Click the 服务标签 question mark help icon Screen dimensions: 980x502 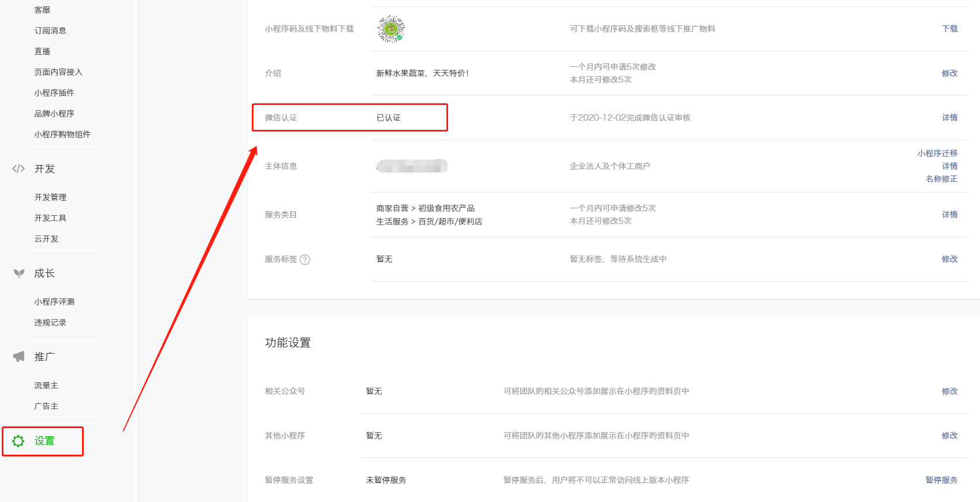coord(305,260)
